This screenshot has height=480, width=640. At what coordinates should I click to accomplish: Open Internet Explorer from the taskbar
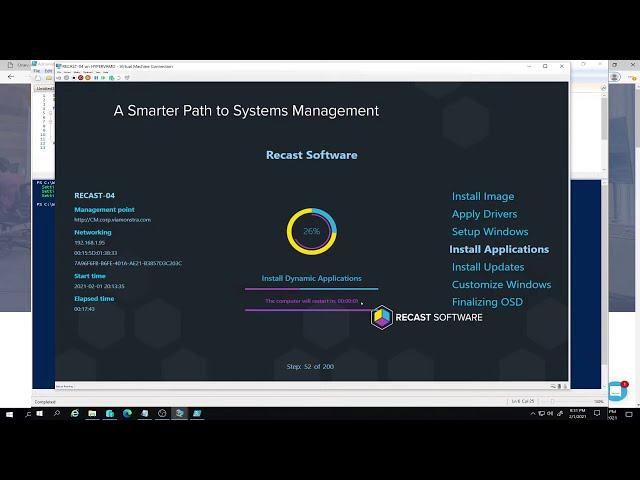pyautogui.click(x=75, y=413)
